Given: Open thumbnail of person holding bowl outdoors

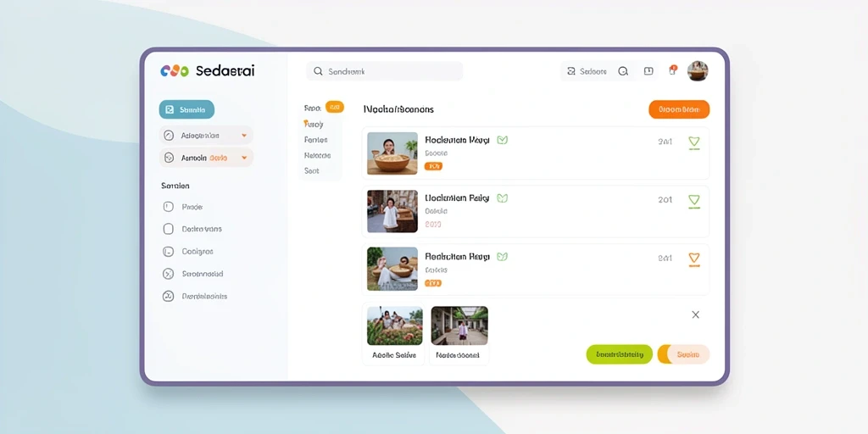Looking at the screenshot, I should coord(392,269).
